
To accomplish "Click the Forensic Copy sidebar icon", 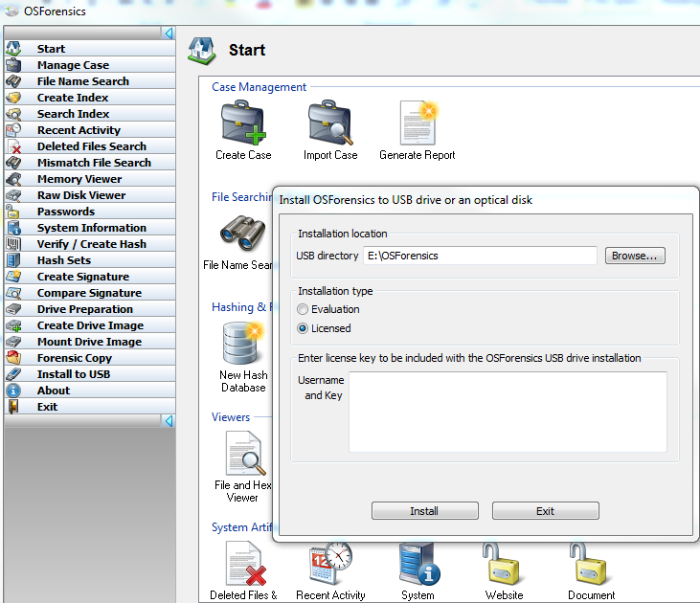I will 13,358.
